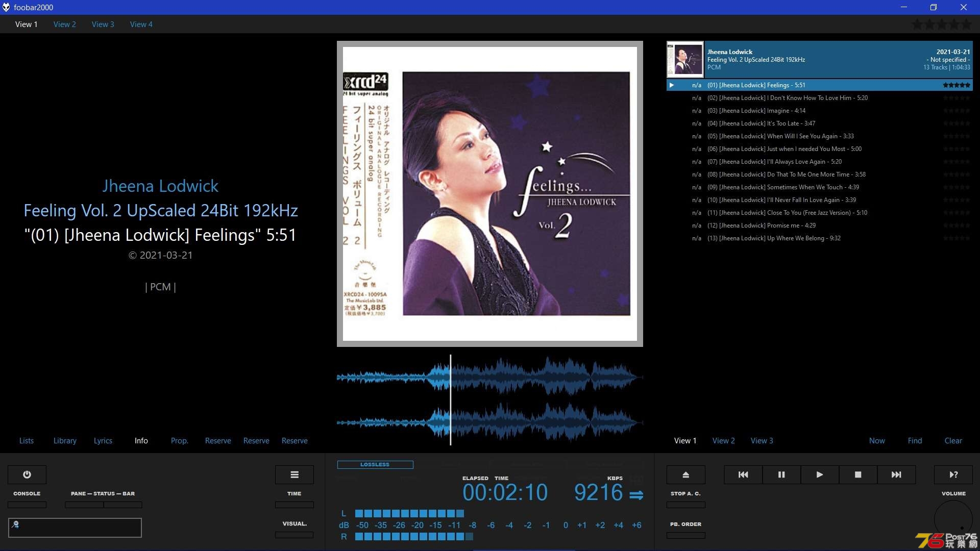Open the Lists tab
This screenshot has height=551, width=980.
pos(27,440)
